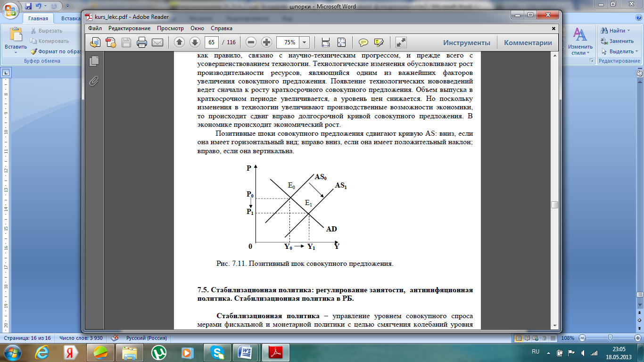Click the Word quick access Save icon
Image resolution: width=644 pixels, height=362 pixels.
tap(28, 6)
